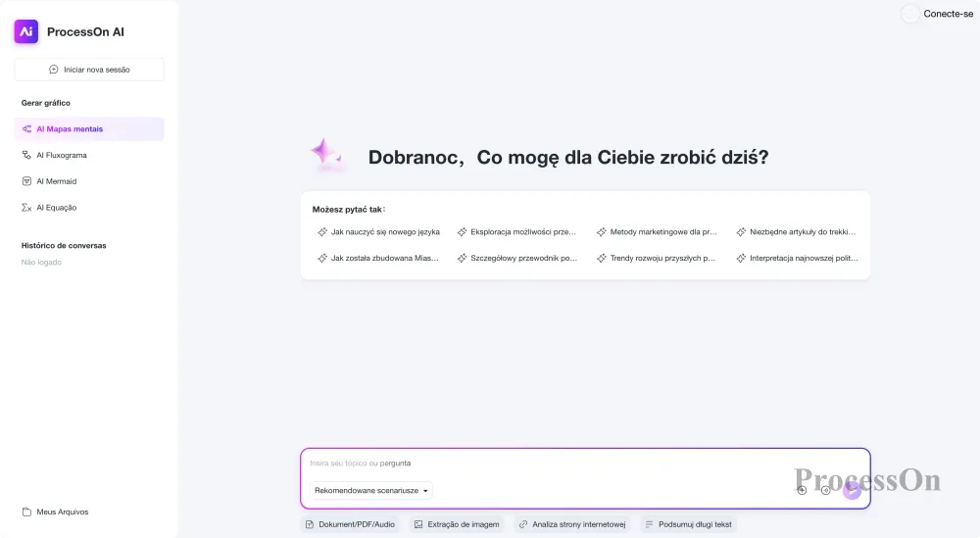Open the Meus Arquivos folder

[x=55, y=512]
